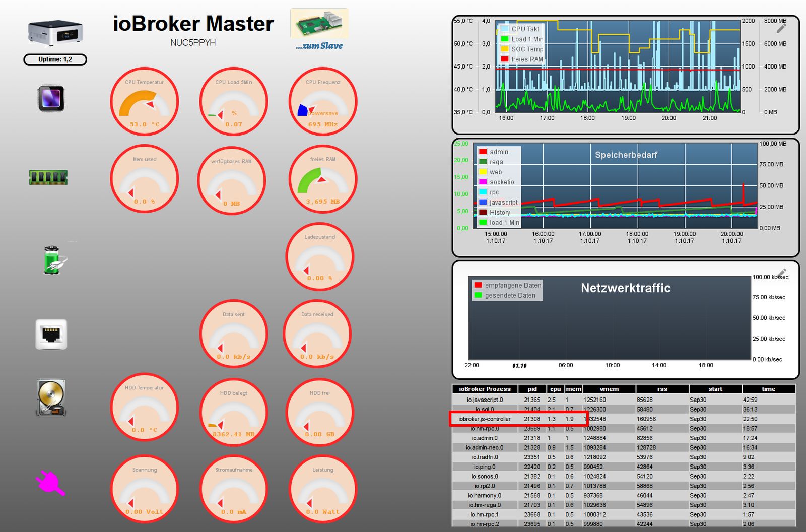The image size is (806, 532).
Task: Open the Data sent gauge
Action: pyautogui.click(x=234, y=334)
